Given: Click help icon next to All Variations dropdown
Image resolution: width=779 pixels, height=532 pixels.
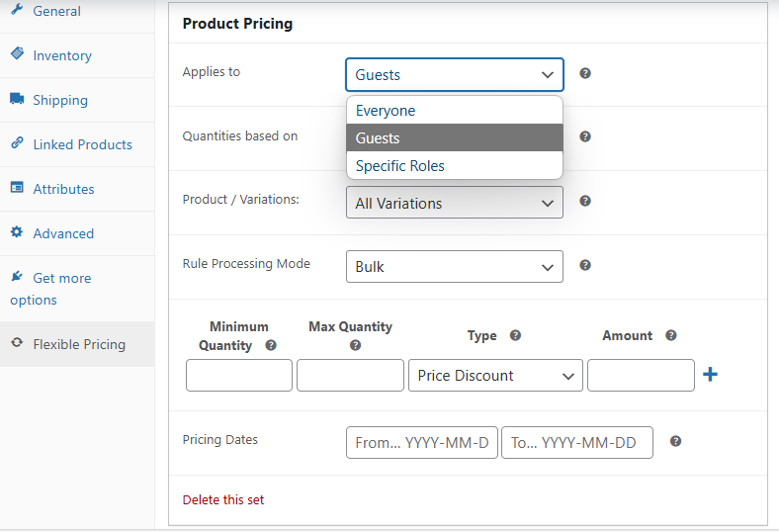Looking at the screenshot, I should pyautogui.click(x=585, y=202).
